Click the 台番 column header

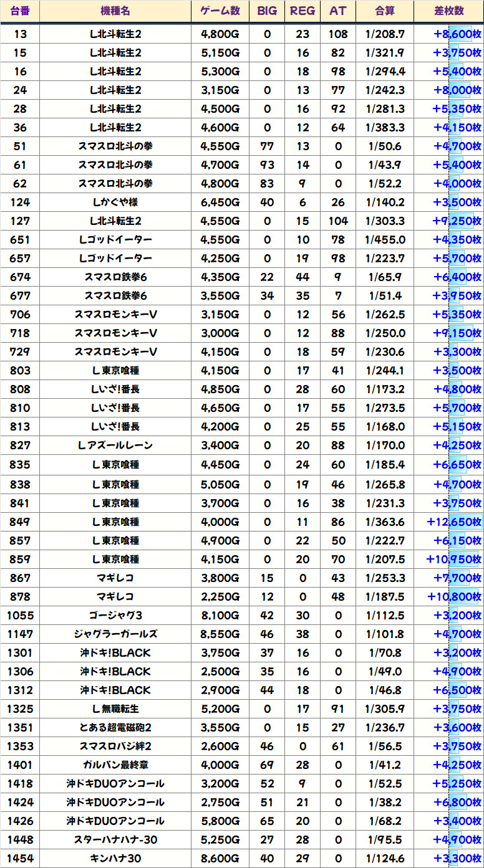(x=20, y=11)
